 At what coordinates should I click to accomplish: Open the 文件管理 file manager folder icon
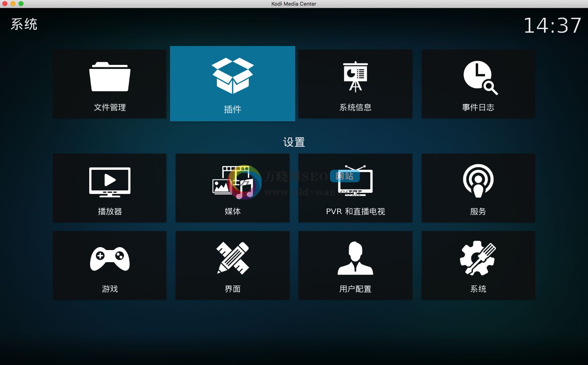click(109, 77)
